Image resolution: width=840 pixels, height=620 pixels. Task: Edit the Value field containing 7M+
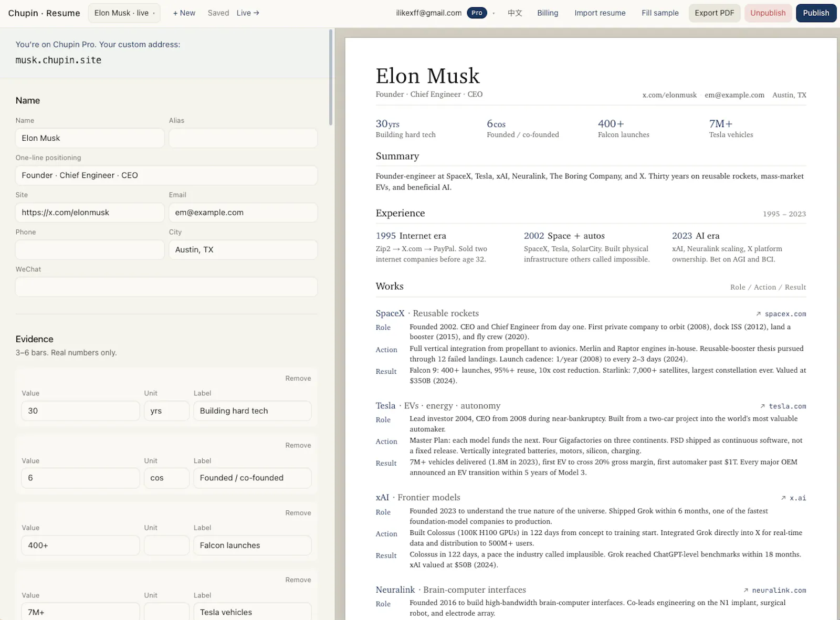click(x=81, y=612)
